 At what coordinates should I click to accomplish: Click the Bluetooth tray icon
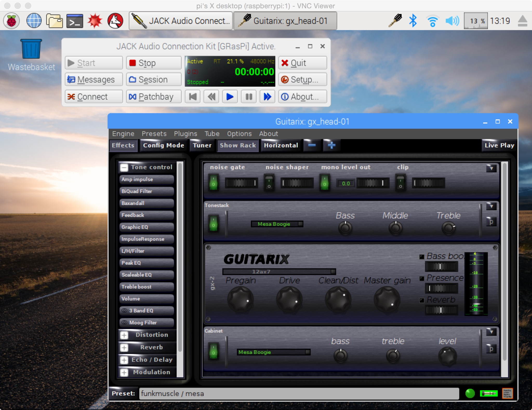coord(413,21)
